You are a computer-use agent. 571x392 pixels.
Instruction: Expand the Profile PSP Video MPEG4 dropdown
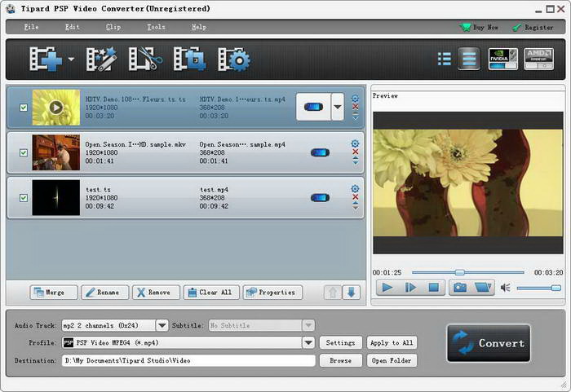pyautogui.click(x=308, y=342)
